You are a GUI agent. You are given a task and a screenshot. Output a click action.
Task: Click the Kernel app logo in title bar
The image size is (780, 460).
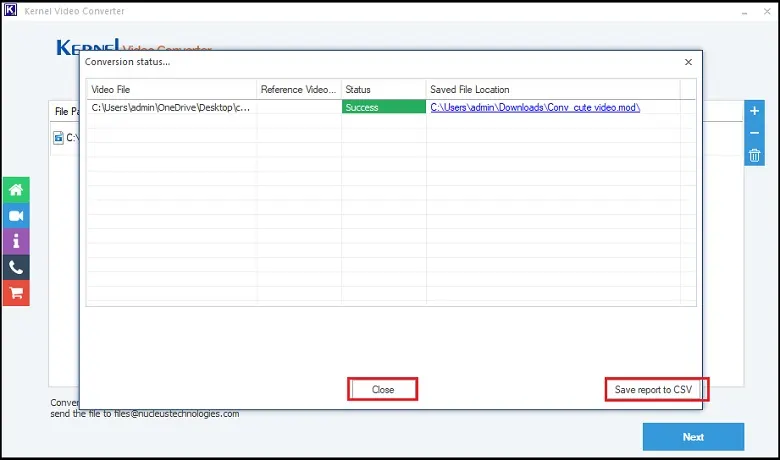click(10, 10)
